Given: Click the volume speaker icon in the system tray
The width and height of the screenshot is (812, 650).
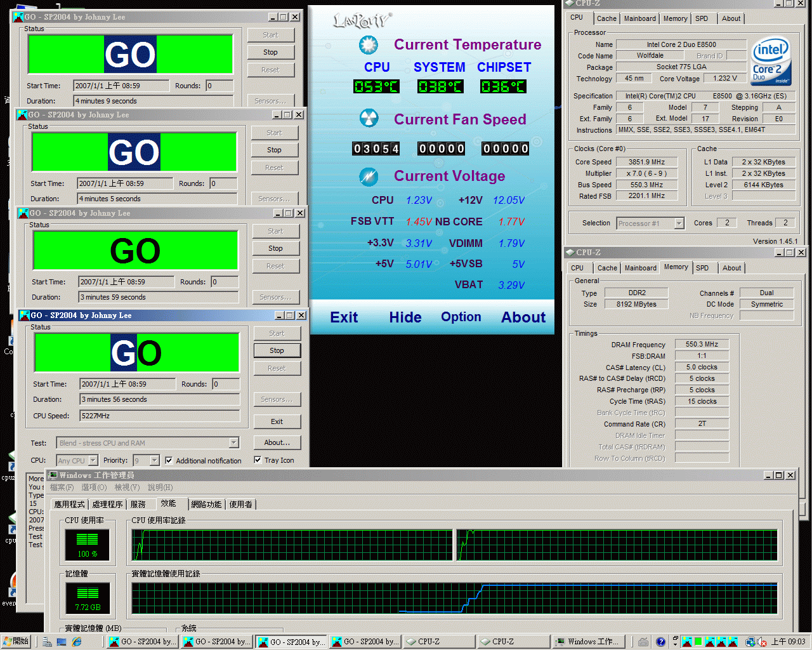Looking at the screenshot, I should tap(762, 642).
